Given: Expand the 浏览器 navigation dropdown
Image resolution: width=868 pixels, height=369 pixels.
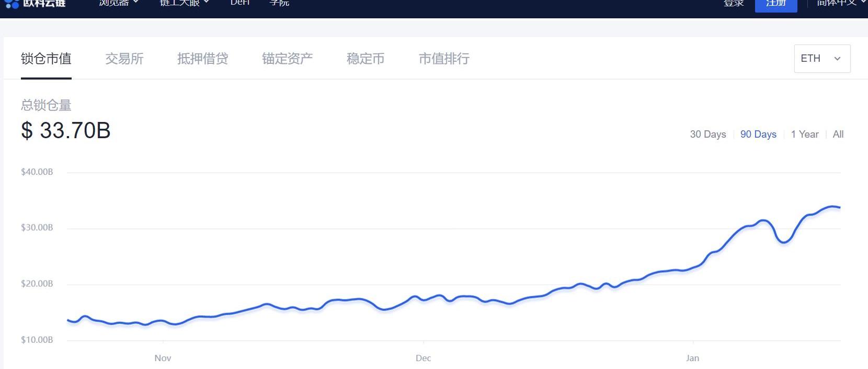Looking at the screenshot, I should pyautogui.click(x=119, y=3).
